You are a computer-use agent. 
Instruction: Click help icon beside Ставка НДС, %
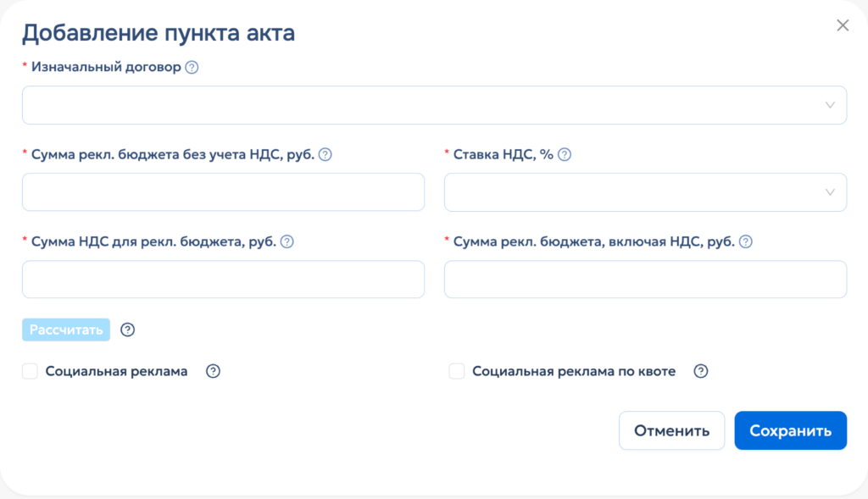tap(564, 155)
